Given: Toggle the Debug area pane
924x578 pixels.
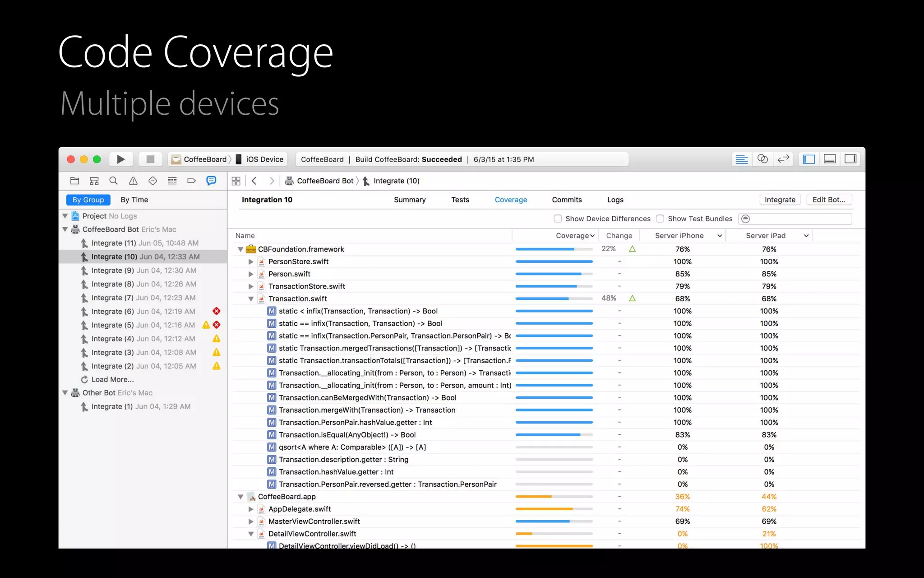Looking at the screenshot, I should click(x=830, y=159).
